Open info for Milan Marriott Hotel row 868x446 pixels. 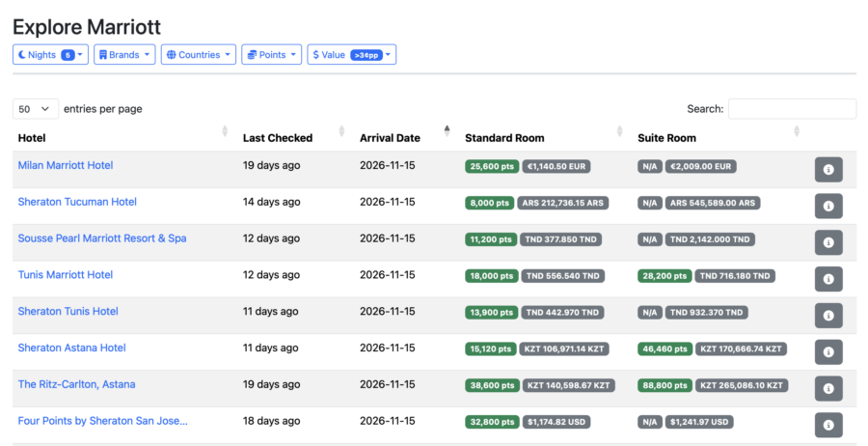tap(828, 170)
